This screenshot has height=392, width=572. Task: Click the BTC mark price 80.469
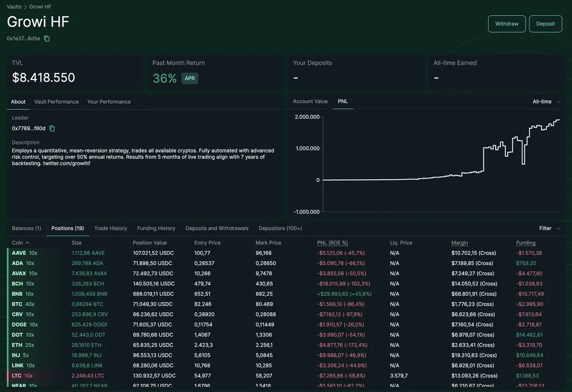pyautogui.click(x=265, y=304)
